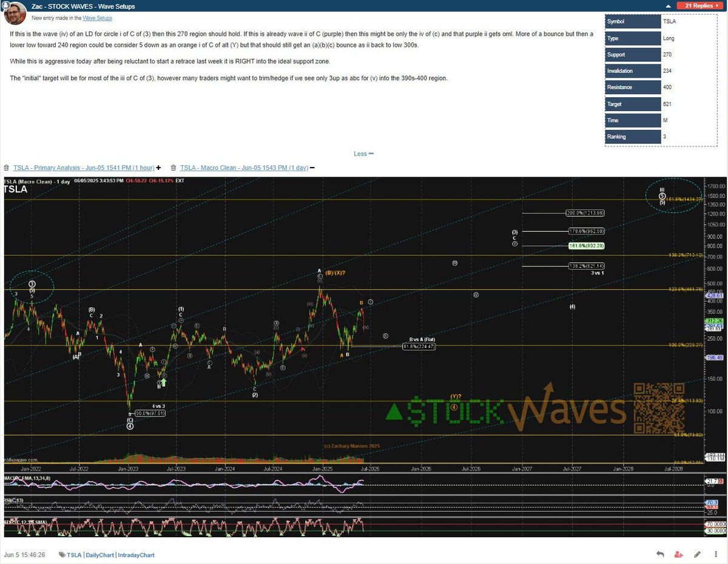Follow the Wave Setups link
The height and width of the screenshot is (564, 728).
[97, 18]
